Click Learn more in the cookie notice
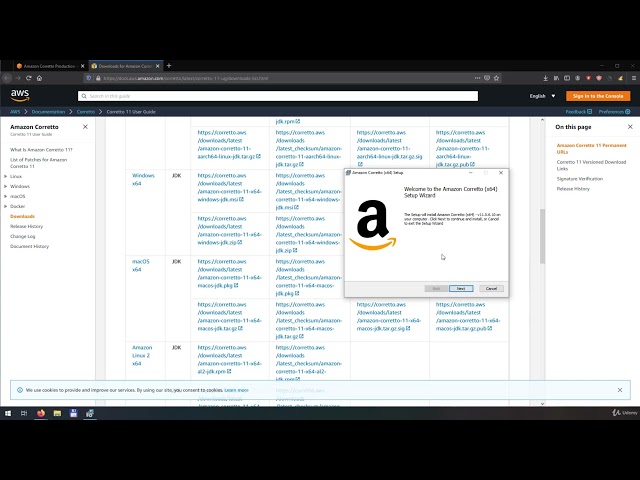This screenshot has height=480, width=640. click(x=236, y=390)
